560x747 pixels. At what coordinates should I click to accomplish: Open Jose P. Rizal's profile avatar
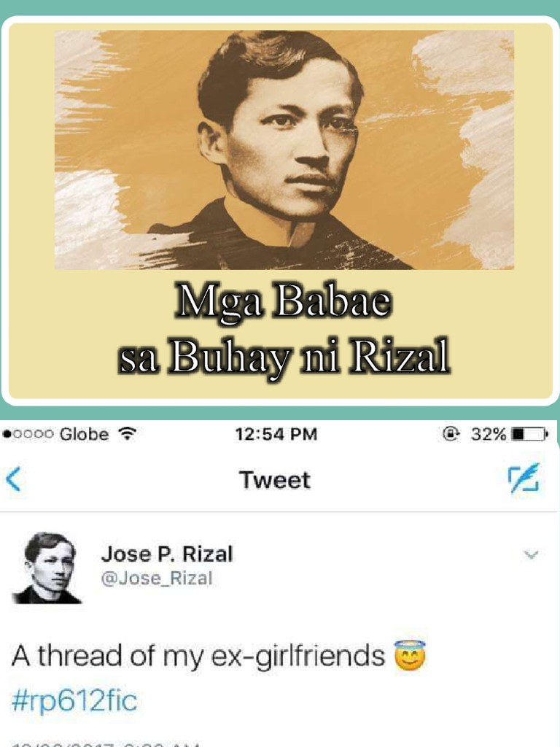pos(47,568)
